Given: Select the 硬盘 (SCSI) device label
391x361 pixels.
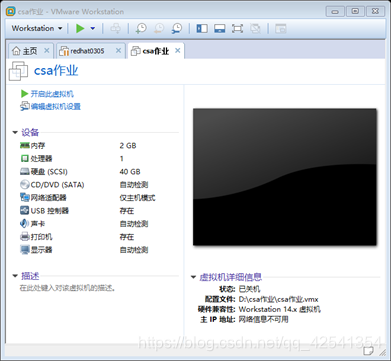Looking at the screenshot, I should coord(49,172).
